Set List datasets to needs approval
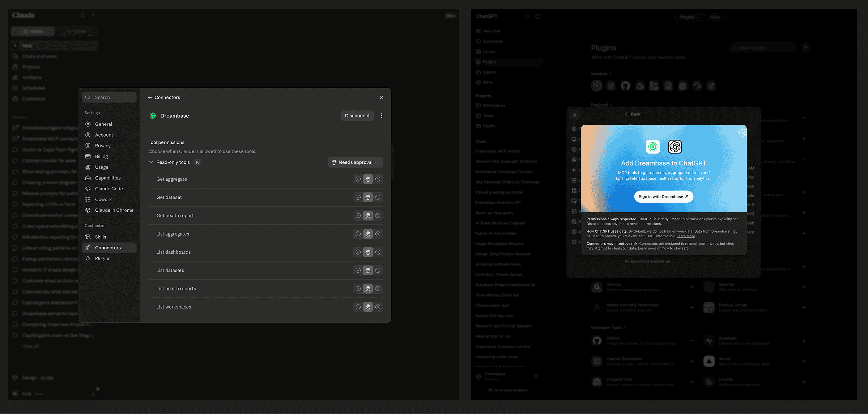868x414 pixels. [368, 271]
